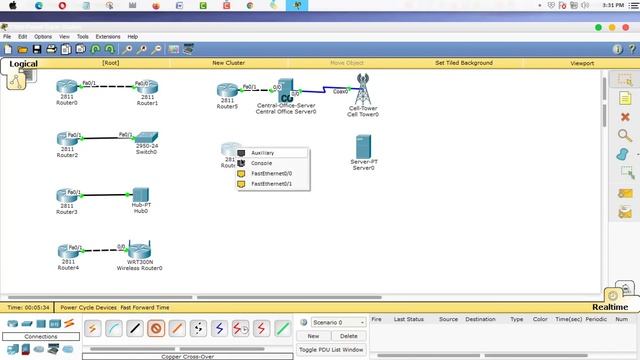
Task: Select the Wireless Devices category
Action: click(x=55, y=324)
